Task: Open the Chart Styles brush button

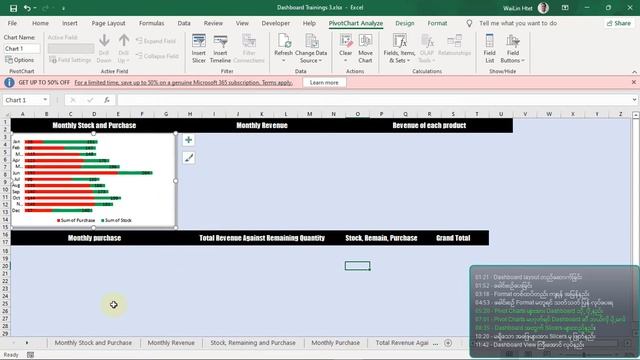Action: point(189,158)
